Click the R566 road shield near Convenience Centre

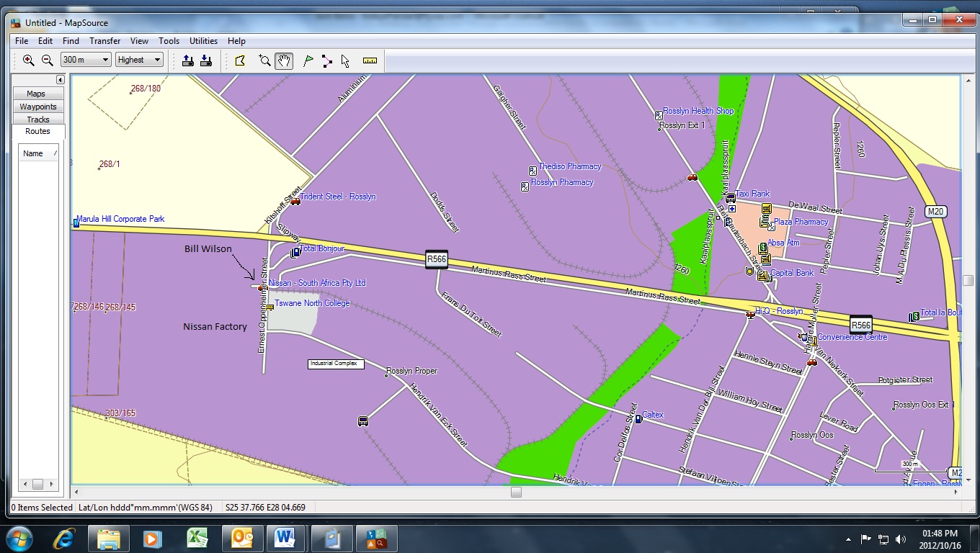pyautogui.click(x=860, y=325)
